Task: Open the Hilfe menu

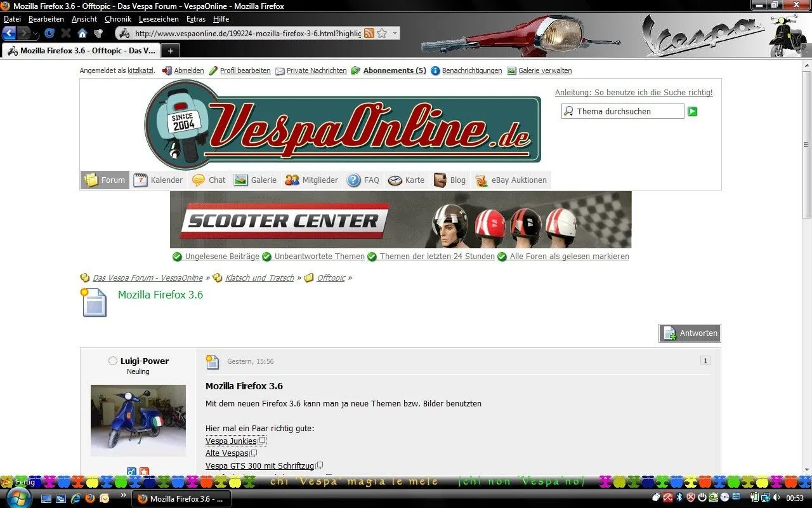Action: point(221,19)
